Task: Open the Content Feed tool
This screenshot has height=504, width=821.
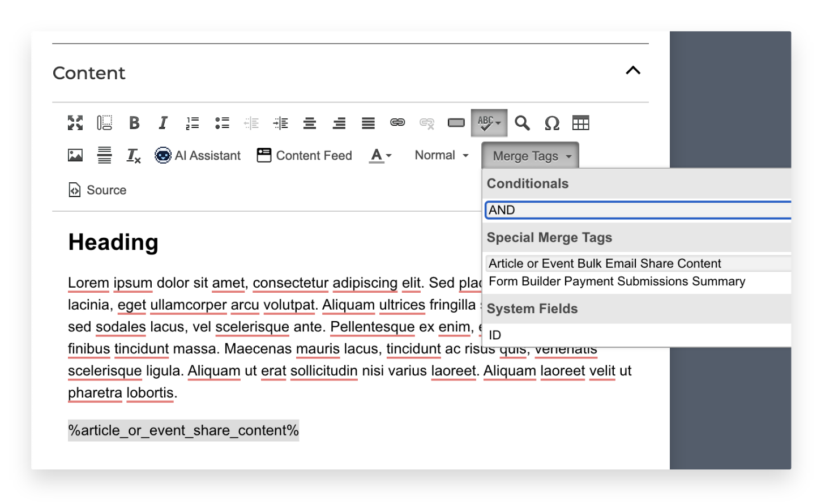Action: tap(304, 155)
